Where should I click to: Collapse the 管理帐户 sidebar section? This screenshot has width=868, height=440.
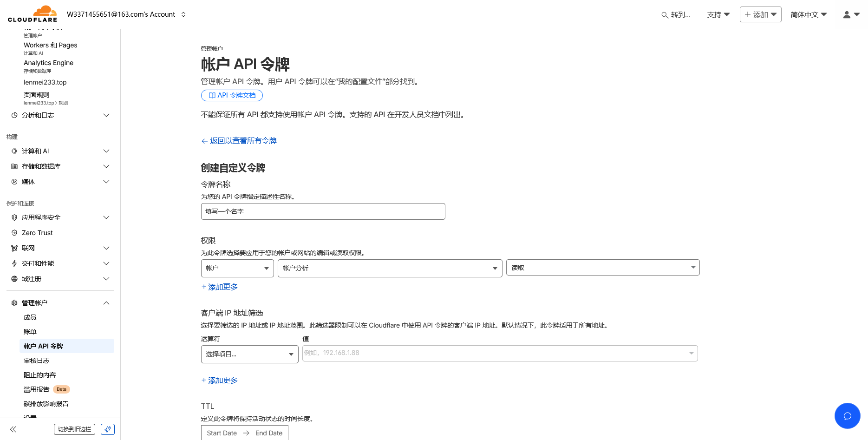106,302
